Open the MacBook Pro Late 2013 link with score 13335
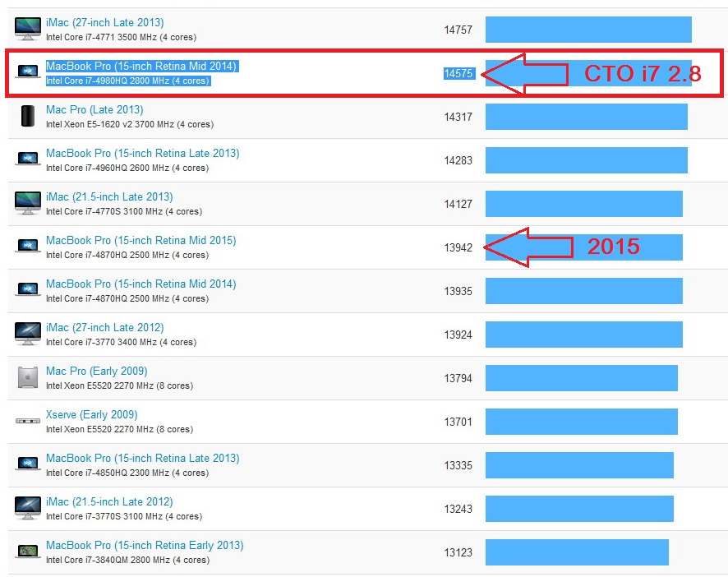The height and width of the screenshot is (577, 728). (x=142, y=458)
